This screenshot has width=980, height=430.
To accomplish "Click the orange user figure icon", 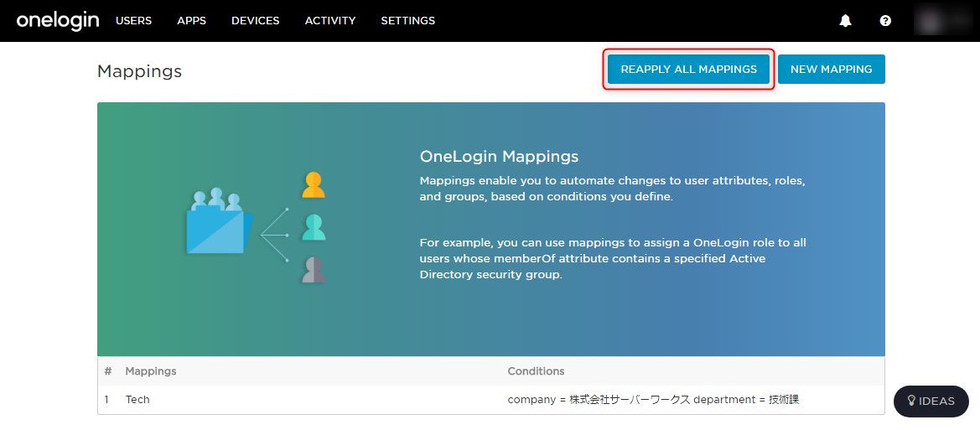I will (314, 185).
